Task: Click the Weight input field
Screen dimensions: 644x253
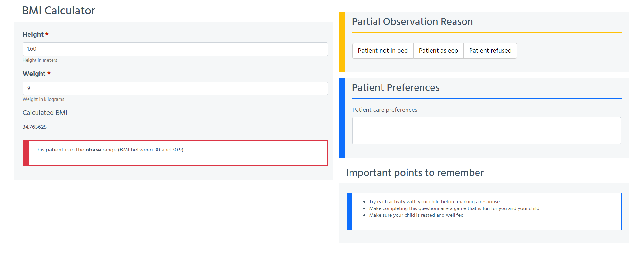Action: (x=175, y=88)
